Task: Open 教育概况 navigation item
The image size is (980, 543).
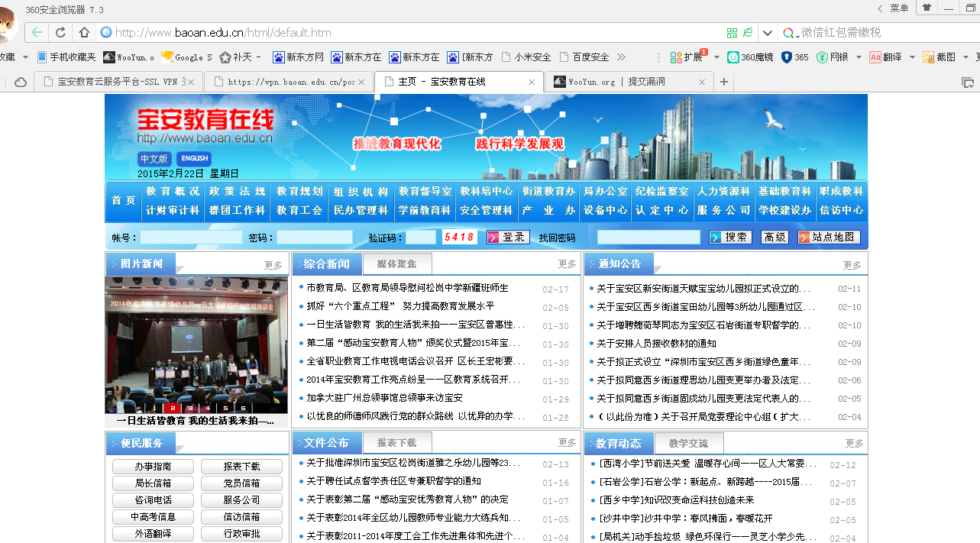Action: (x=173, y=192)
